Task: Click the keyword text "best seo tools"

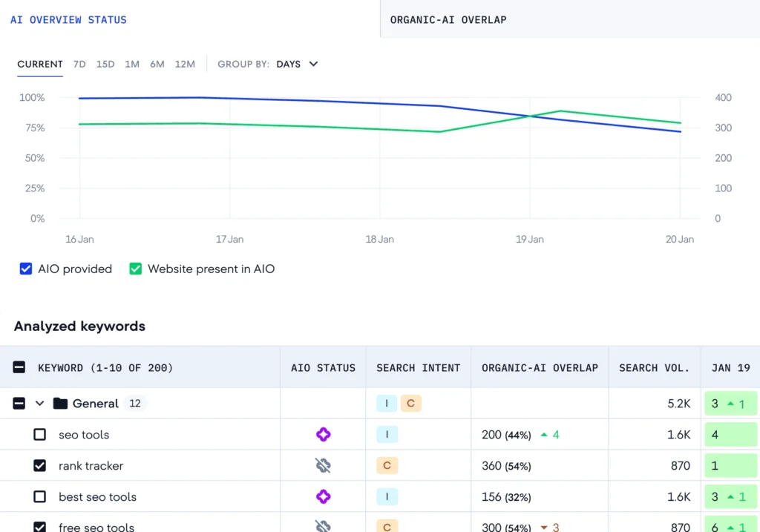Action: 98,496
